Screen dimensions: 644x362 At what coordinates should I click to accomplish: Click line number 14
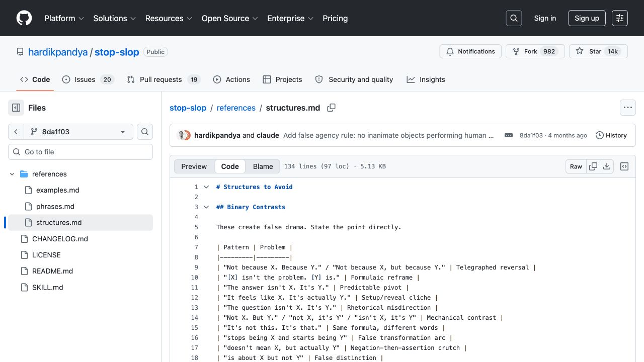195,318
